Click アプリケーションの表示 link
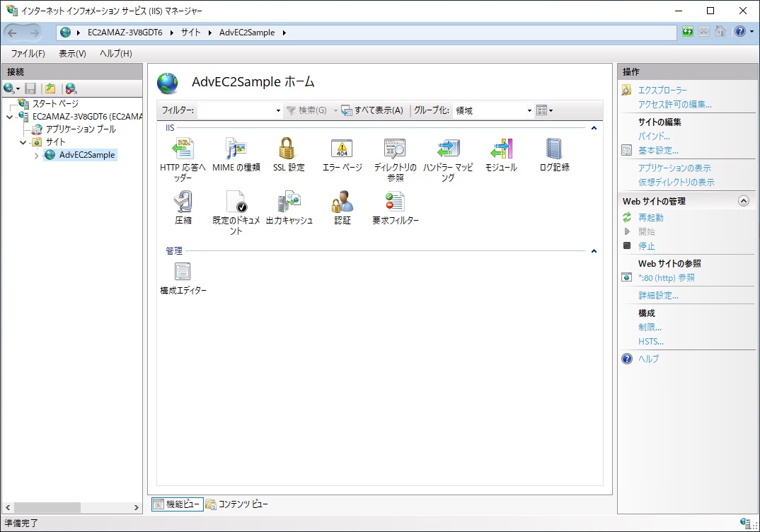 [674, 168]
